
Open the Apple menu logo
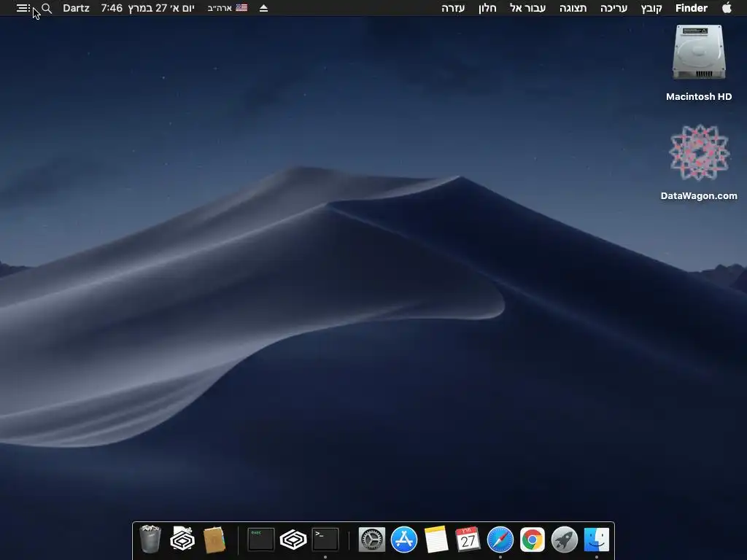[x=727, y=7]
